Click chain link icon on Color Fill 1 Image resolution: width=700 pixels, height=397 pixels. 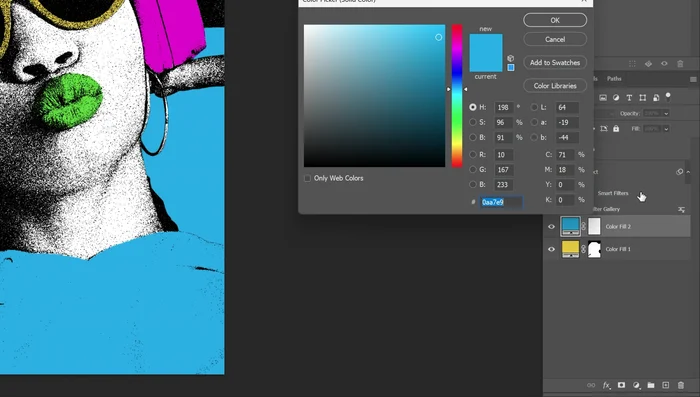(583, 249)
